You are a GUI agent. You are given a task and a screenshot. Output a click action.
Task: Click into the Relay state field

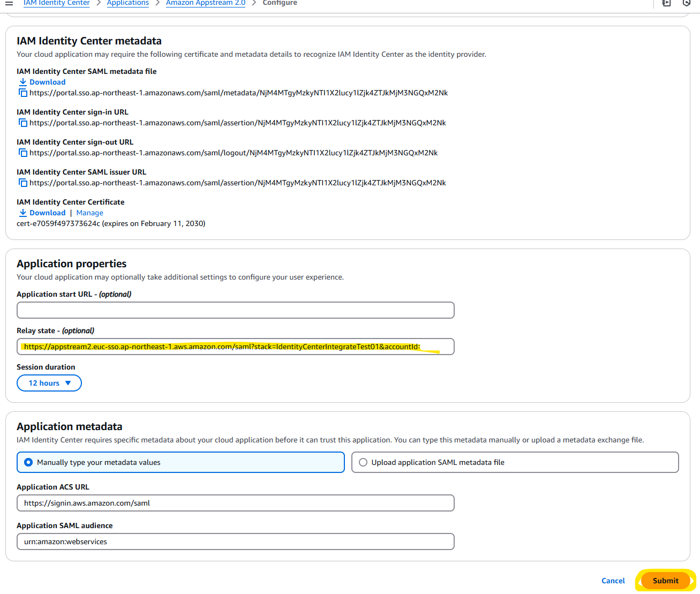pos(236,347)
